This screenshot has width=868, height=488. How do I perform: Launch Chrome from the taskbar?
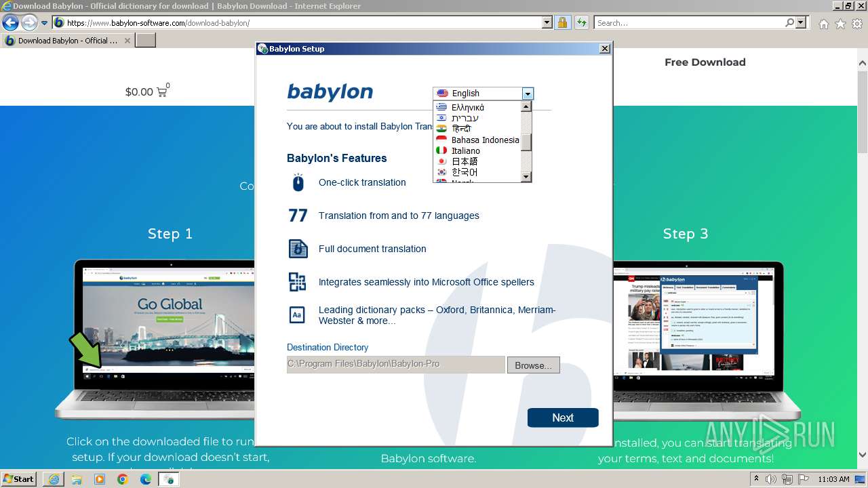123,479
